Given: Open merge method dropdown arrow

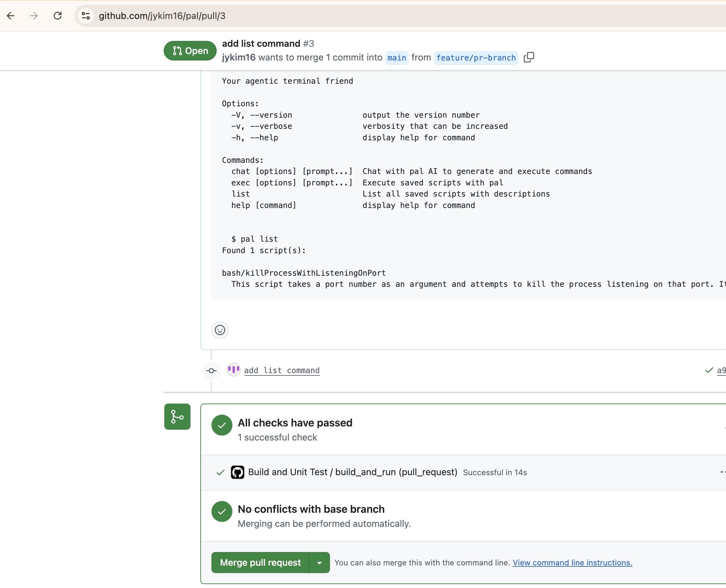Looking at the screenshot, I should [x=319, y=562].
